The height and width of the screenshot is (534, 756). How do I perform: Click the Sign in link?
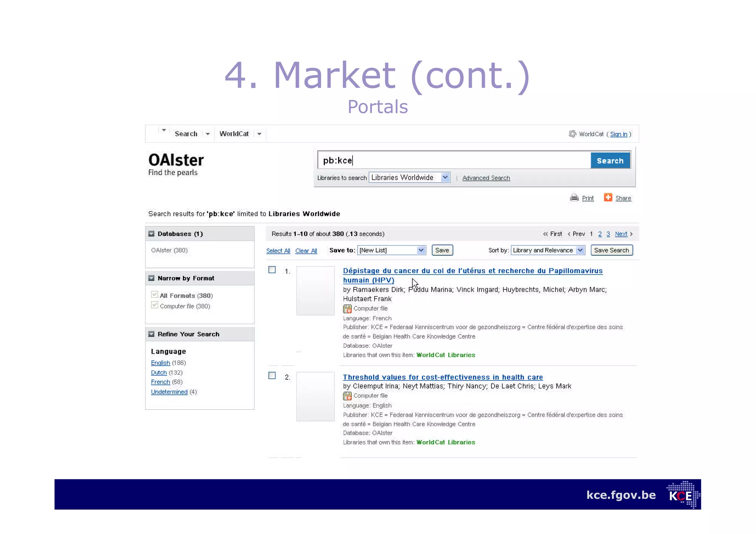[x=619, y=134]
